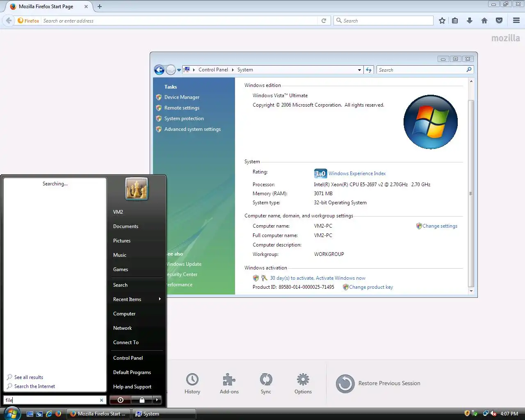Open Remote settings task link
Image resolution: width=525 pixels, height=420 pixels.
pos(182,108)
